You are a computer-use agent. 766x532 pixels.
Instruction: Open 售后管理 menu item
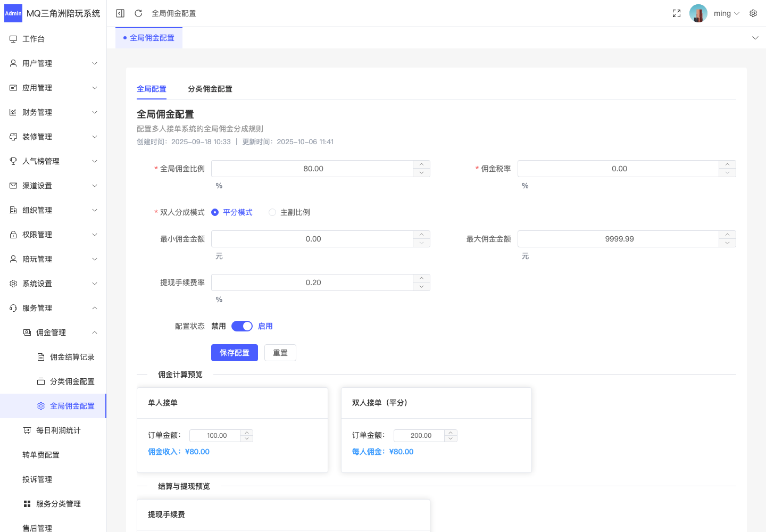tap(37, 528)
